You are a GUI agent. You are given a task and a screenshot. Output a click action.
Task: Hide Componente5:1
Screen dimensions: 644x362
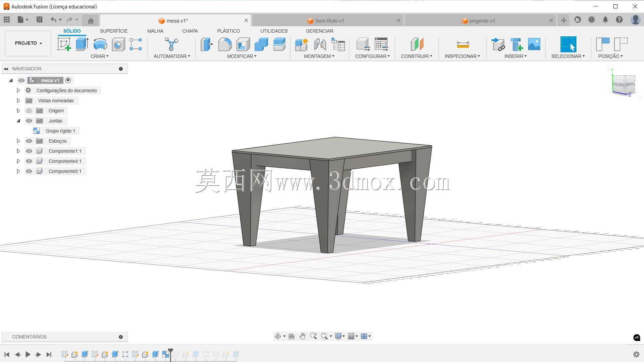coord(29,171)
